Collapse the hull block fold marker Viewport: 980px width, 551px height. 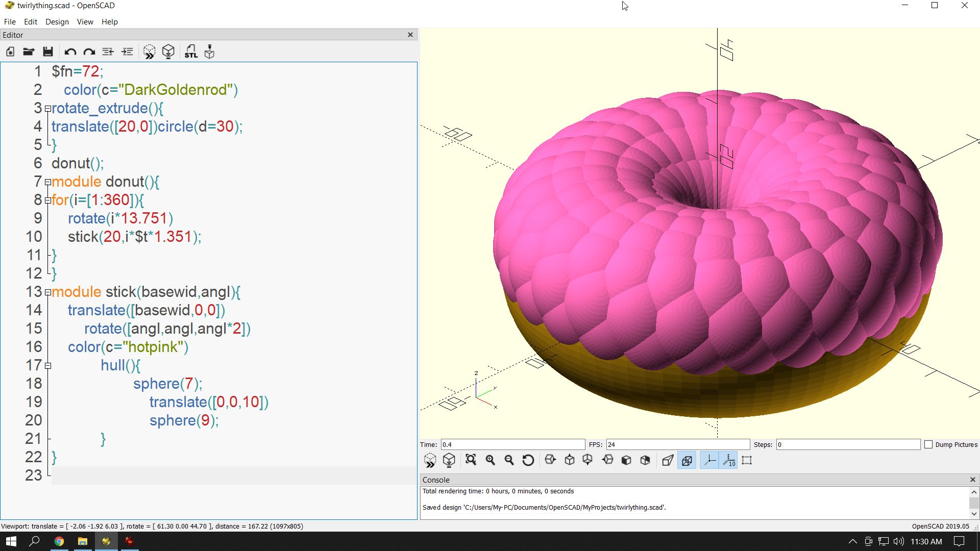pos(48,366)
